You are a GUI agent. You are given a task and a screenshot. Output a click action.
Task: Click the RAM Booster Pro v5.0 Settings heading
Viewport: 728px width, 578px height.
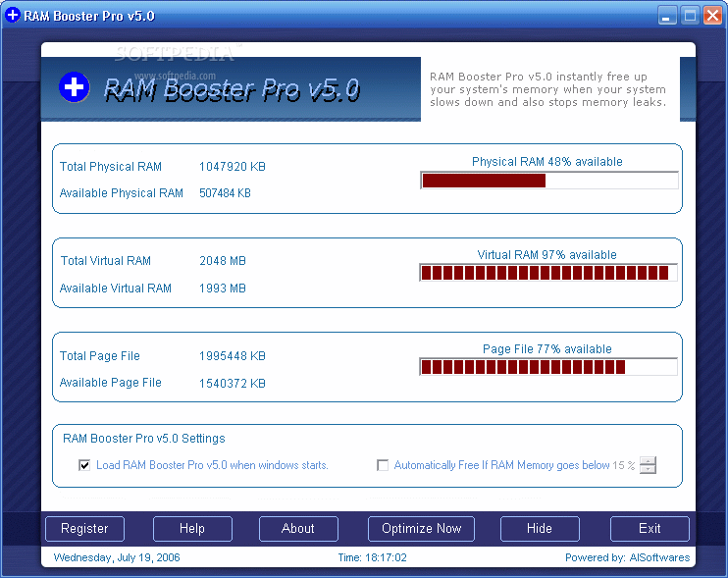(x=144, y=439)
